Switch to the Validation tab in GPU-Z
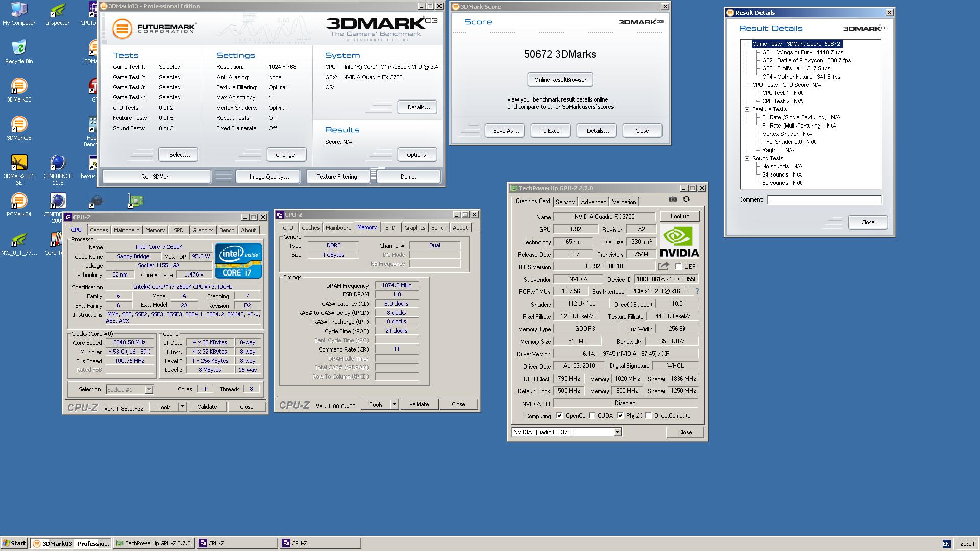 pyautogui.click(x=624, y=202)
